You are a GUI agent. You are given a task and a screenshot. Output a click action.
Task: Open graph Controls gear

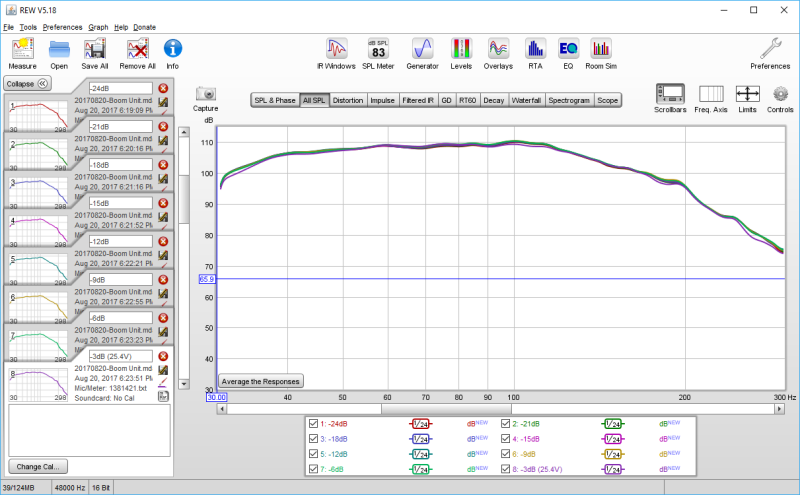pyautogui.click(x=780, y=98)
